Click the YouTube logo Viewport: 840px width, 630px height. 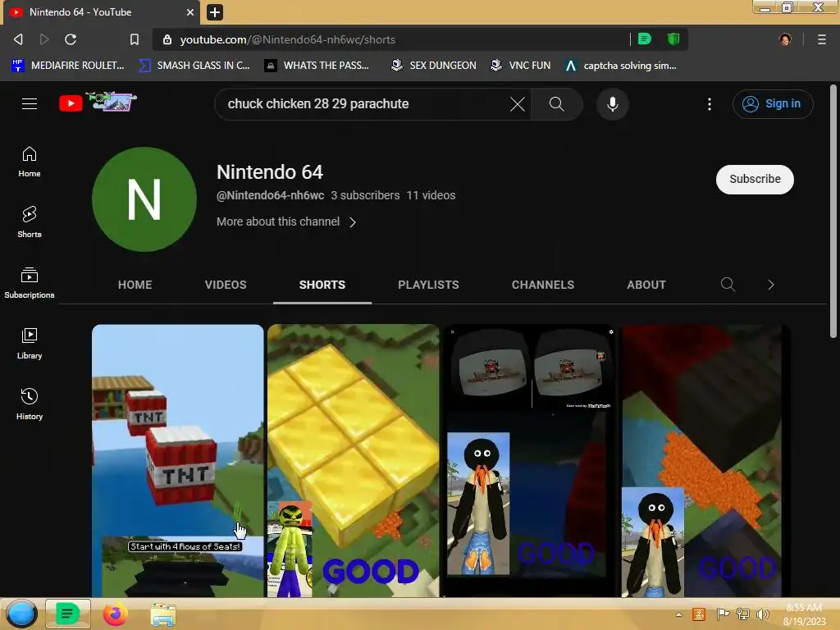(x=98, y=103)
